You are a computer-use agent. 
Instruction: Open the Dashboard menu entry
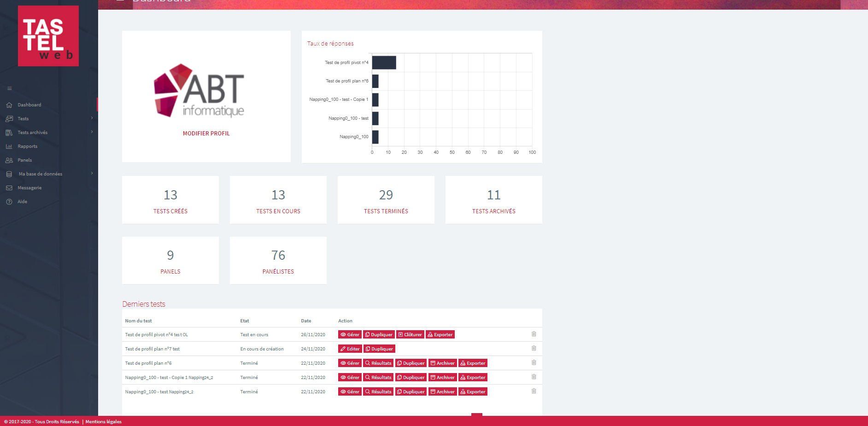click(29, 105)
